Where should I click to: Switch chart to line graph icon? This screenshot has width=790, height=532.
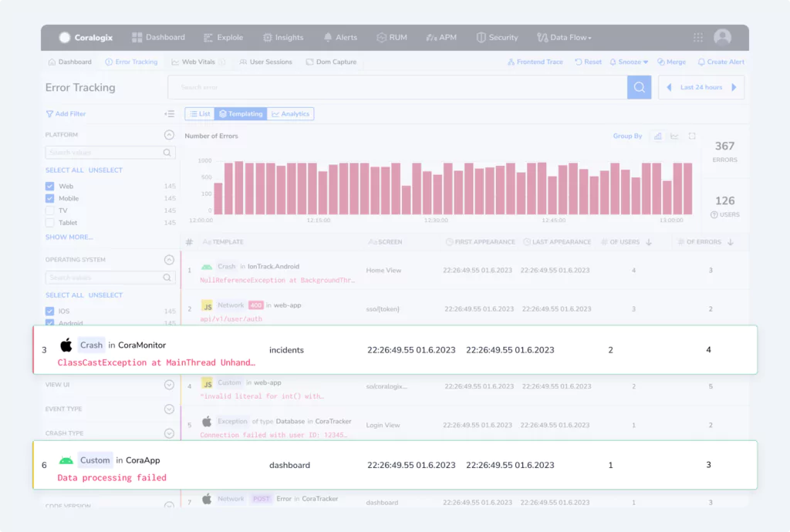click(x=674, y=136)
